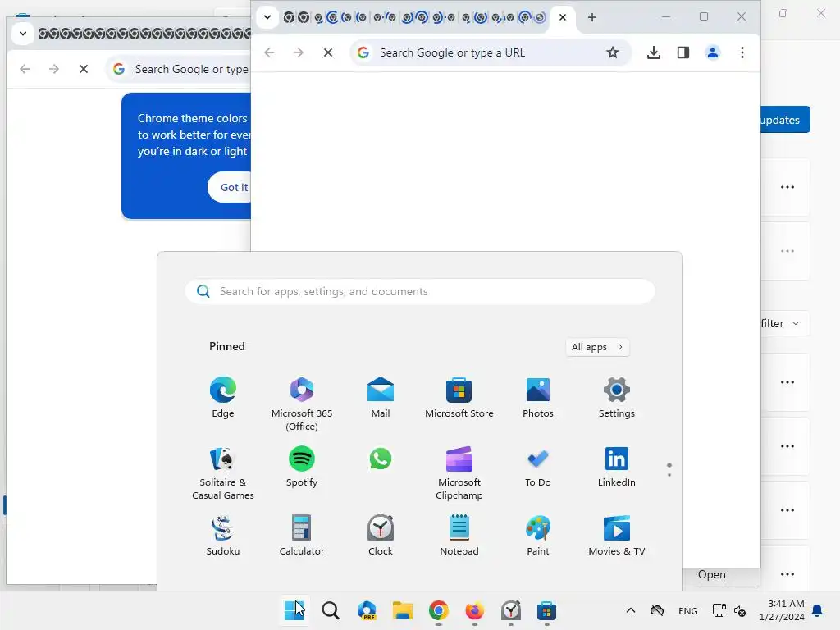Open the OneDrive tray icon
Screen dimensions: 840x630
click(x=657, y=610)
